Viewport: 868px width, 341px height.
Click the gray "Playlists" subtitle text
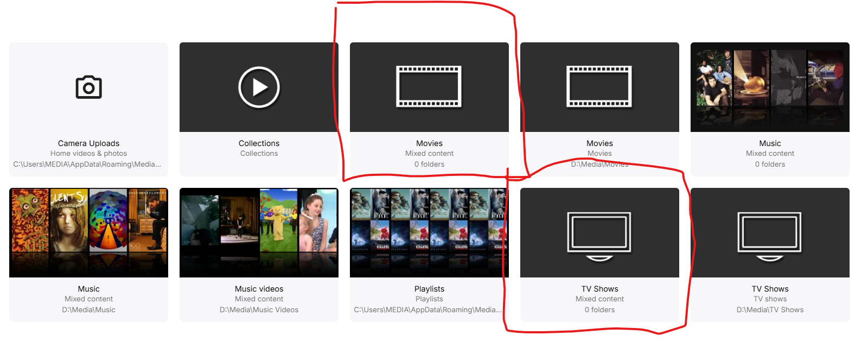tap(429, 299)
